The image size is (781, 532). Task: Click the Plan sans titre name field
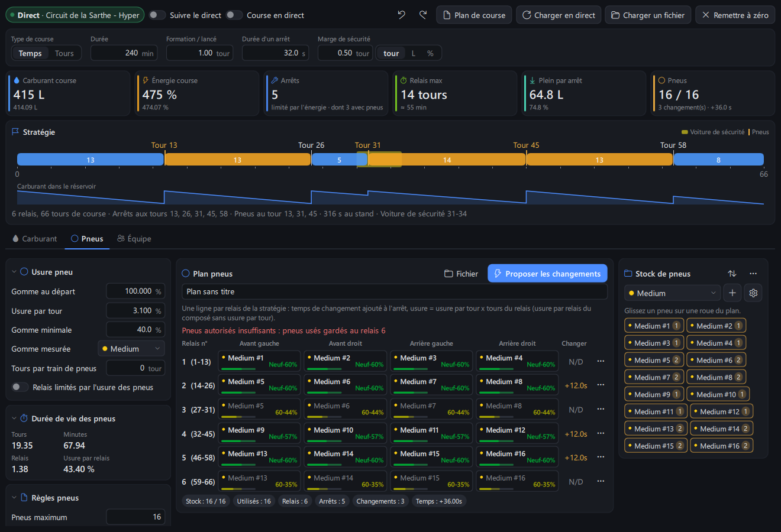(x=395, y=291)
